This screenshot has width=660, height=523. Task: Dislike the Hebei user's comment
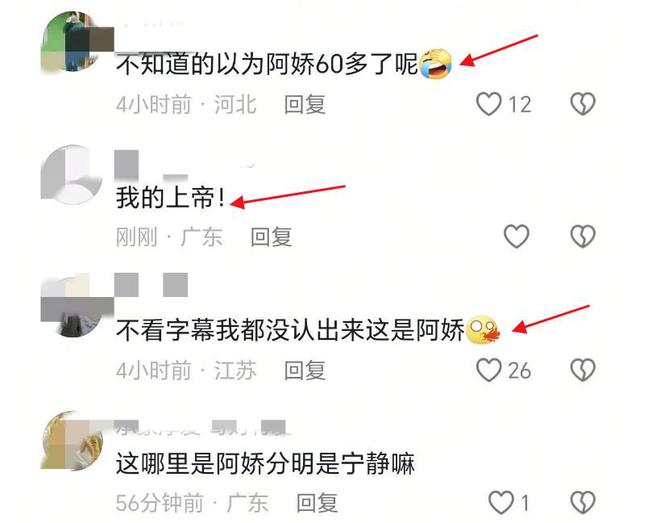click(583, 104)
